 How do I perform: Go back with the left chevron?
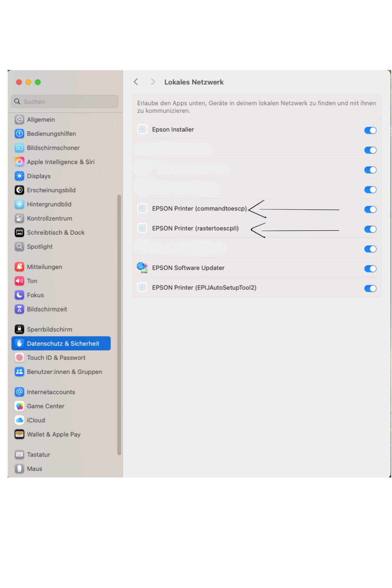136,82
